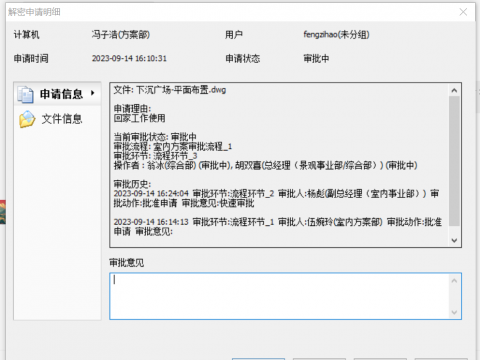Click the info box scroll-down arrow
Viewport: 480px width, 360px height.
[x=454, y=240]
